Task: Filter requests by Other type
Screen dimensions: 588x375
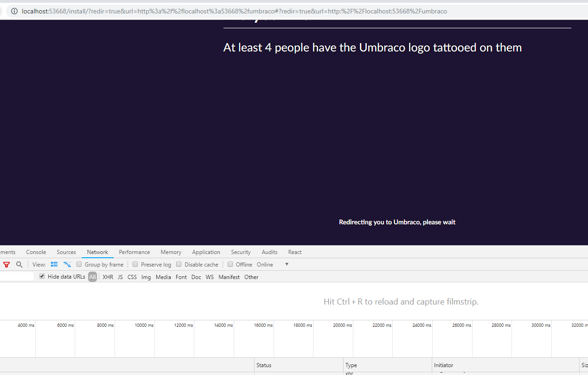Action: click(251, 277)
